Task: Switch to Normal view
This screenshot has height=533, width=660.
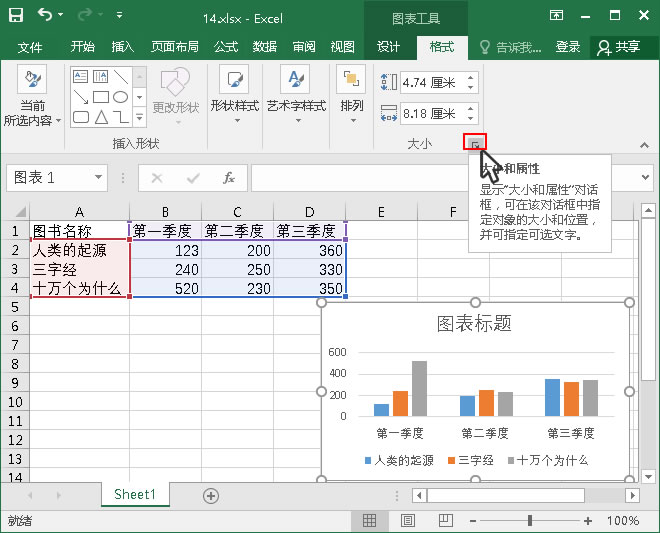Action: (369, 521)
